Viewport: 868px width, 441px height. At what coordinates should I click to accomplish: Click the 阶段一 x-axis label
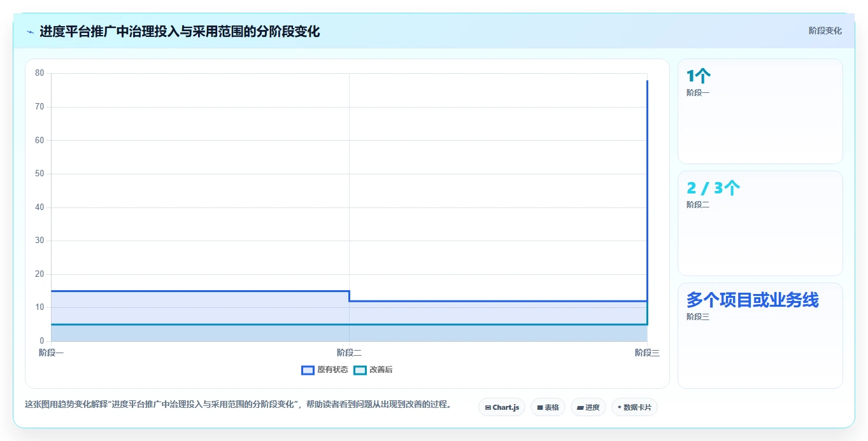pyautogui.click(x=51, y=353)
